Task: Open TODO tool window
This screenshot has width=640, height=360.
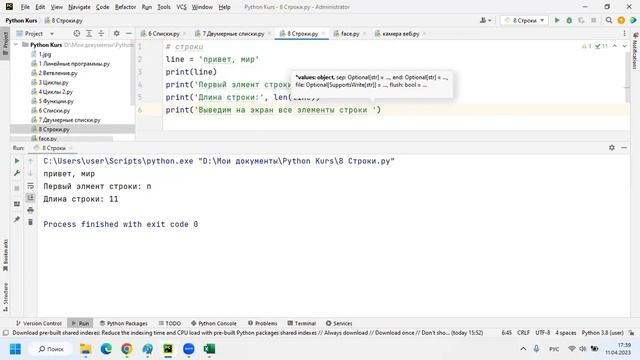Action: coord(169,323)
